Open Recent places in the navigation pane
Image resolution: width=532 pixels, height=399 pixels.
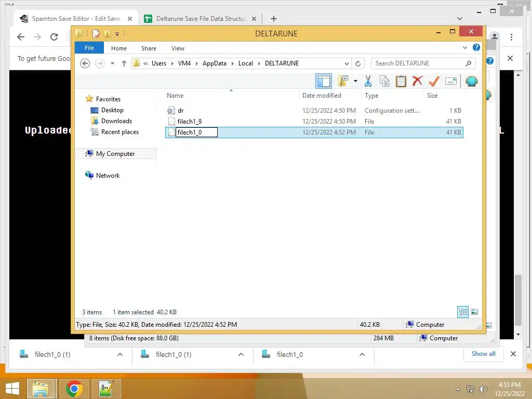[x=120, y=132]
